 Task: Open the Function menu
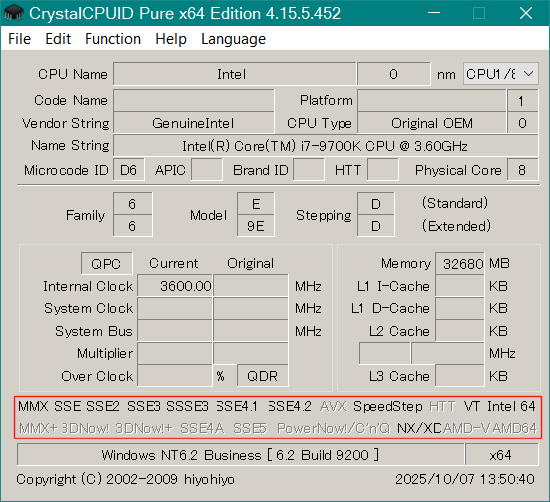pos(113,39)
